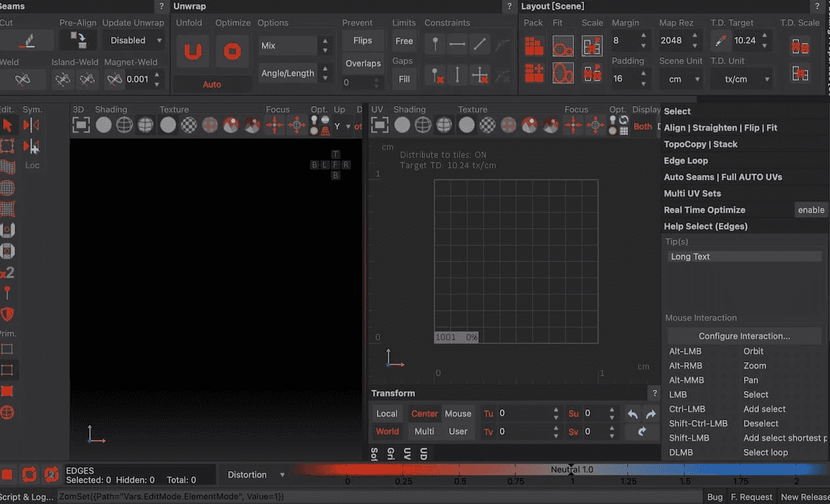Viewport: 830px width, 504px height.
Task: Enable Real Time Optimize
Action: [811, 210]
